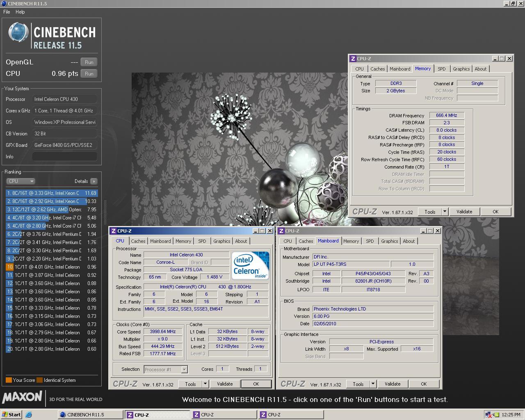
Task: Click CPU-Z icon in CPU window title bar
Action: (x=113, y=231)
